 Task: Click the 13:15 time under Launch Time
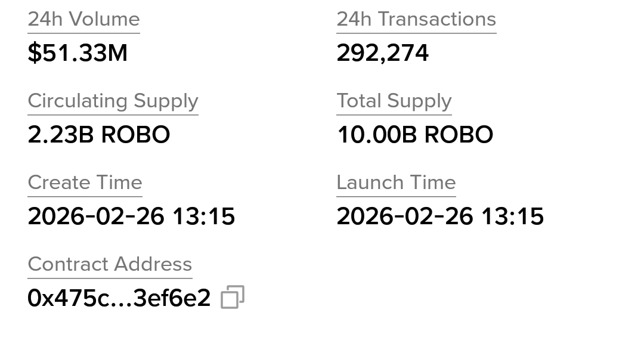click(513, 216)
